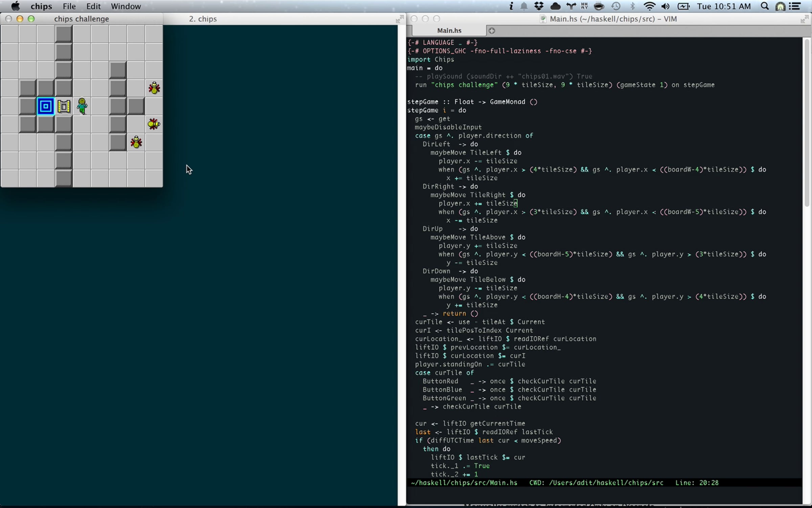This screenshot has height=508, width=812.
Task: Click the 'maybeMove TileBelow $ do' line
Action: click(x=478, y=279)
